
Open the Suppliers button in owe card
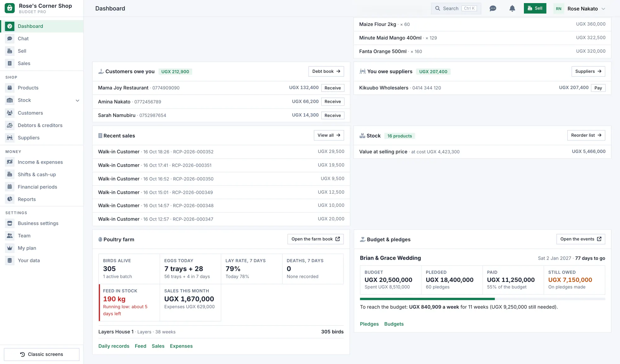coord(588,71)
